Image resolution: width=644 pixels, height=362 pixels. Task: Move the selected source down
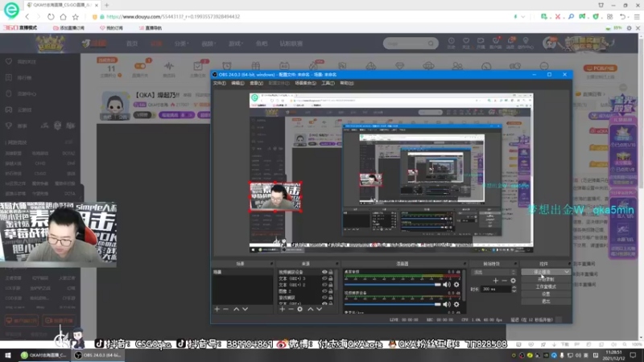319,309
